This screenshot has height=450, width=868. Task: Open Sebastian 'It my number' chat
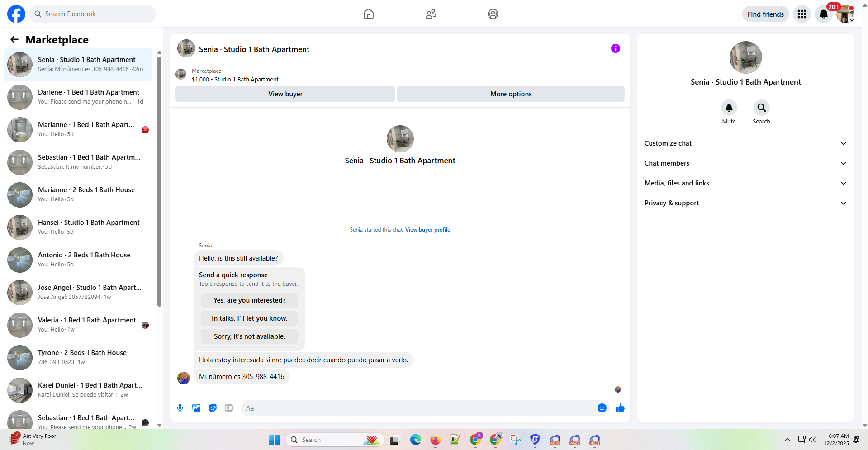pos(78,162)
